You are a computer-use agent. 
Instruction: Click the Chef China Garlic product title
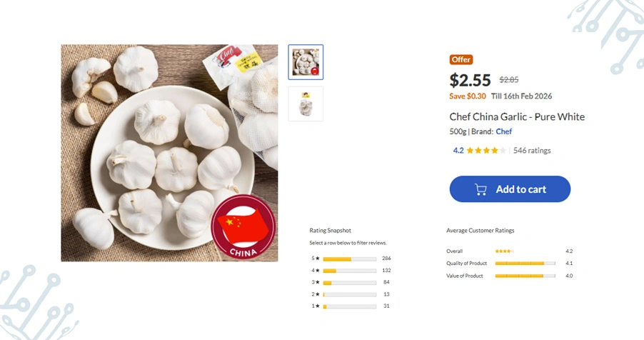517,116
